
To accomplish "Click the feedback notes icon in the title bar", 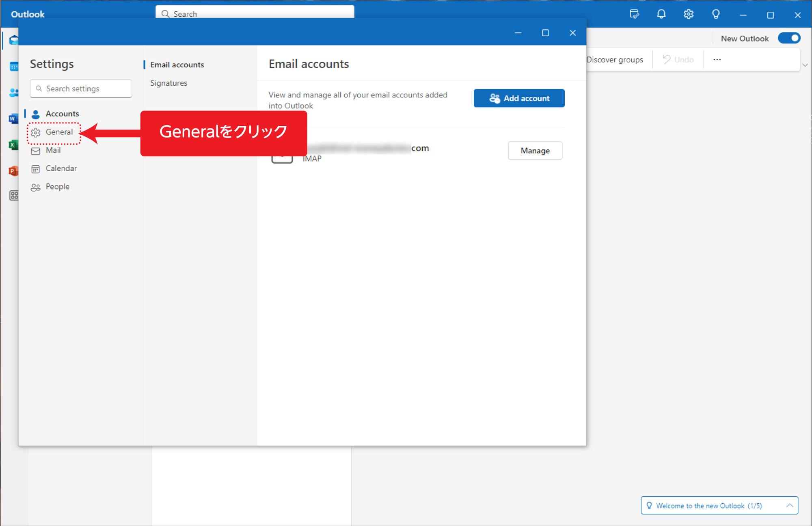I will pos(634,14).
